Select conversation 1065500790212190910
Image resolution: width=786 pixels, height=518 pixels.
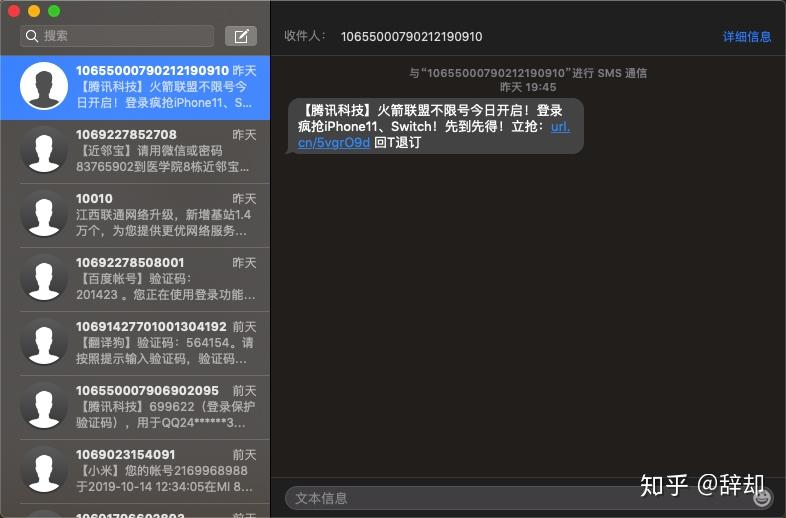pyautogui.click(x=135, y=87)
